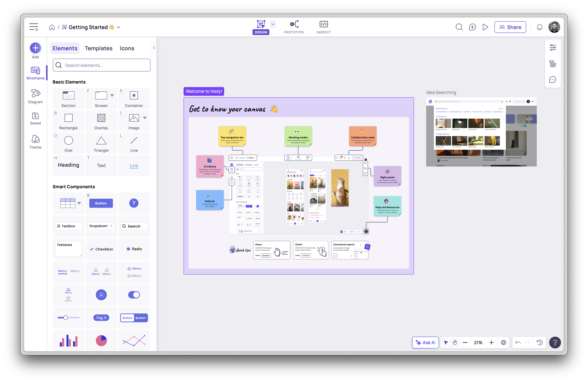This screenshot has height=382, width=588.
Task: Open the Getting Started board dropdown chevron
Action: (x=119, y=27)
